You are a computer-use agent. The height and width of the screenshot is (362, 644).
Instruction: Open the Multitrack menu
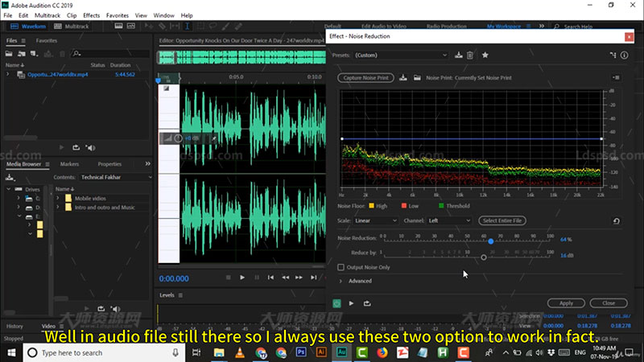(x=47, y=15)
